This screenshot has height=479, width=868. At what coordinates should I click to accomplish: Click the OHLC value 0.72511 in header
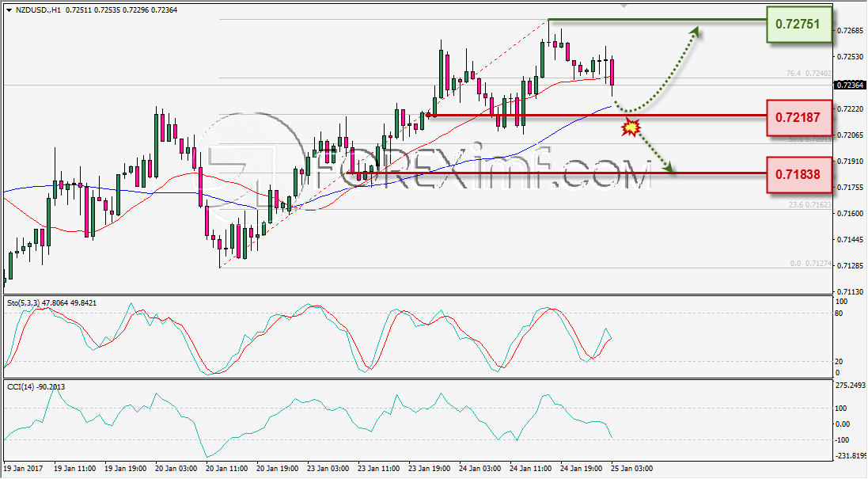click(78, 10)
